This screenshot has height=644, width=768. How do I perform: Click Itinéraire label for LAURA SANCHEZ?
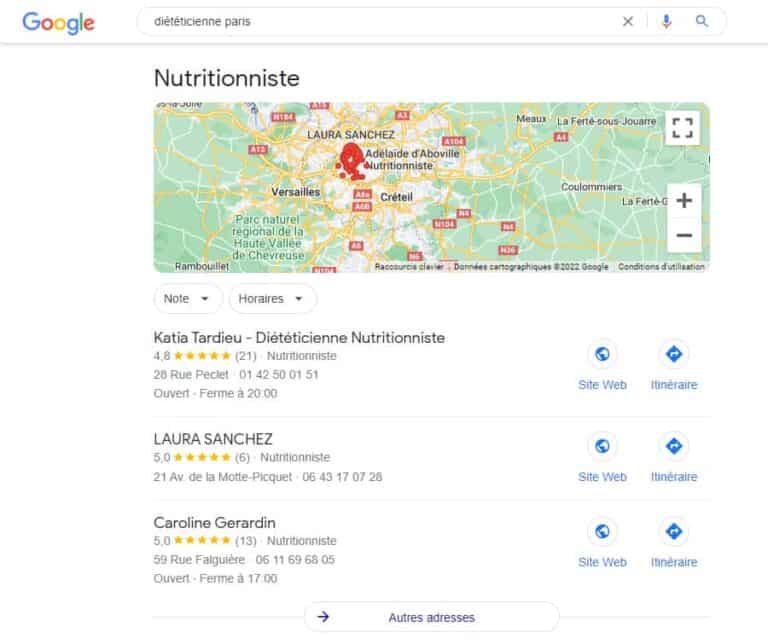674,477
